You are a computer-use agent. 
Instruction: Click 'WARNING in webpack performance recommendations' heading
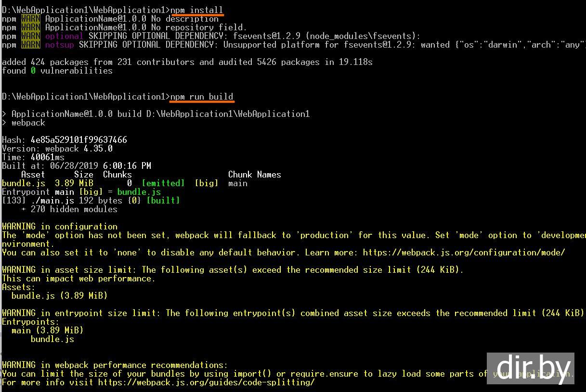coord(115,365)
